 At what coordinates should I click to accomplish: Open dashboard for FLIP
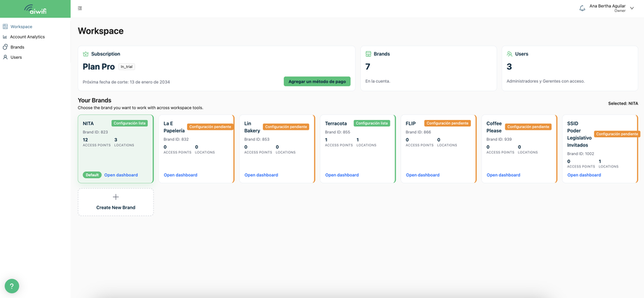pyautogui.click(x=423, y=175)
